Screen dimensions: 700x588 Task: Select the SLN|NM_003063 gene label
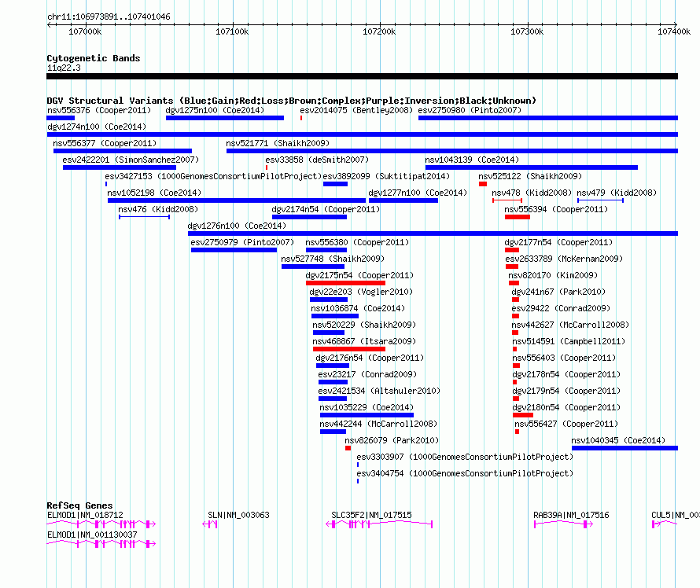pyautogui.click(x=239, y=515)
